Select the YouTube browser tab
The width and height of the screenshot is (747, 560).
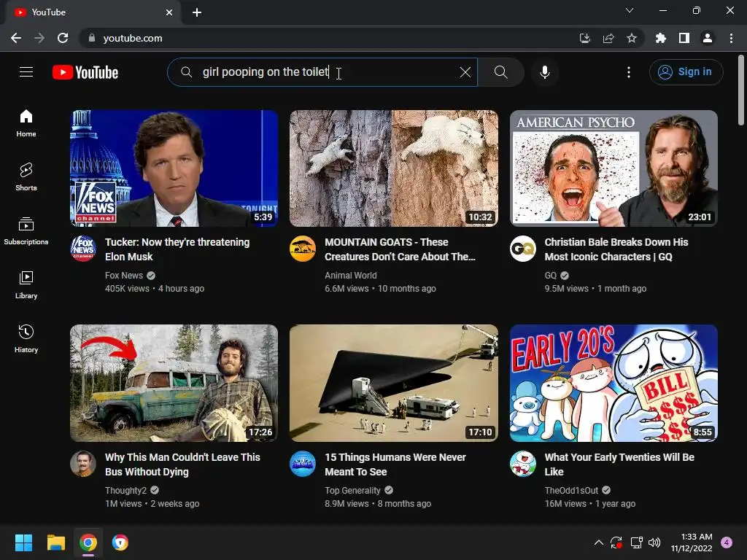point(93,12)
